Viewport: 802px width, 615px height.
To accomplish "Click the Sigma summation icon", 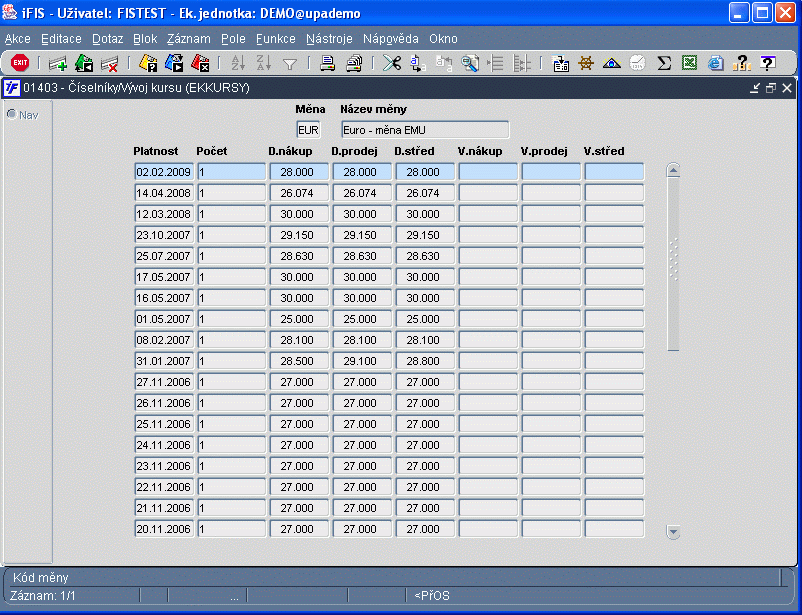I will click(664, 63).
